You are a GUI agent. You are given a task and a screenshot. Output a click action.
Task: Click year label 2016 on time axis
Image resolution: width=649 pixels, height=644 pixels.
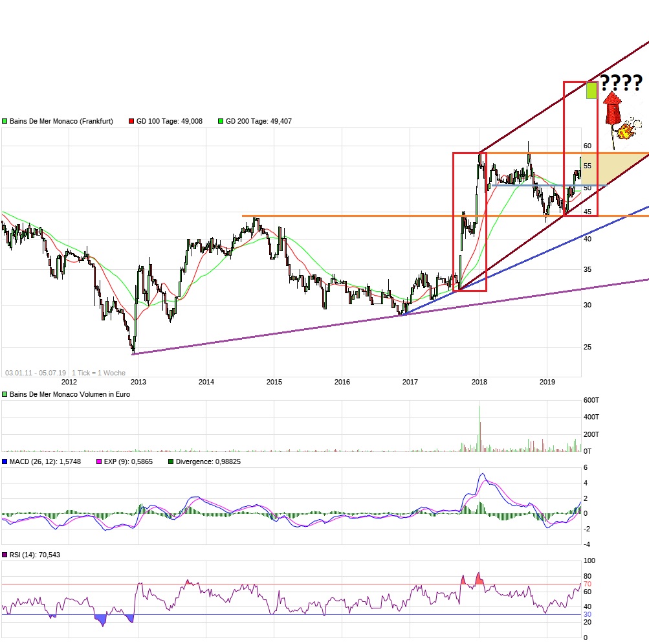(342, 383)
